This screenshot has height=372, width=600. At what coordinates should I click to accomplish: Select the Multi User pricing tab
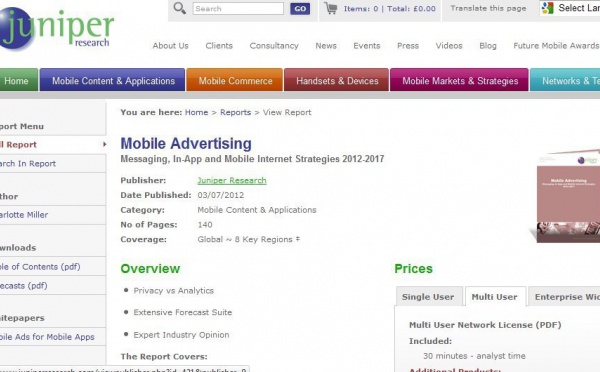coord(494,297)
